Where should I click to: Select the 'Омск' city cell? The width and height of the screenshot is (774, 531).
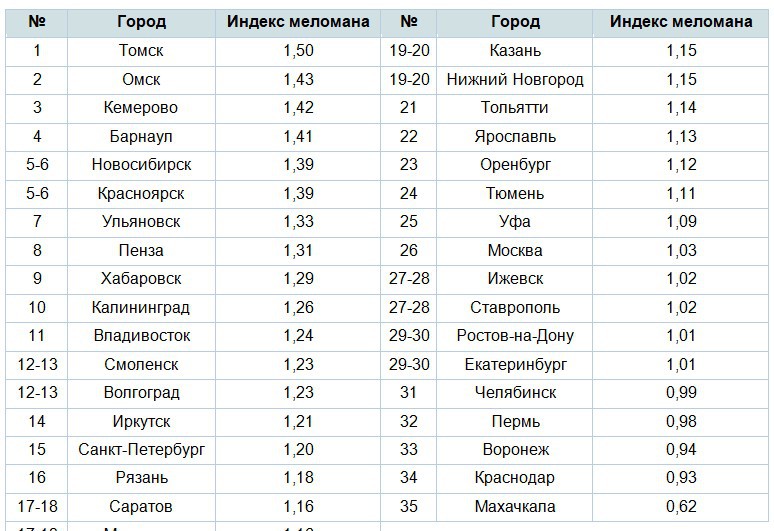[x=141, y=79]
